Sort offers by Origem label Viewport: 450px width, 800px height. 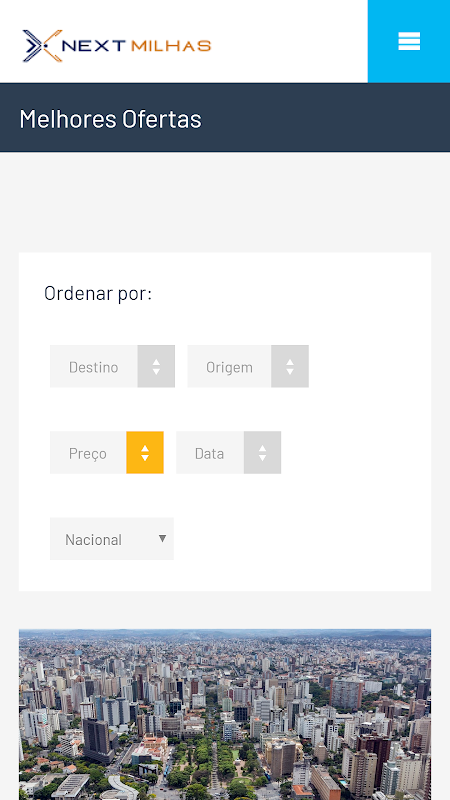point(230,367)
